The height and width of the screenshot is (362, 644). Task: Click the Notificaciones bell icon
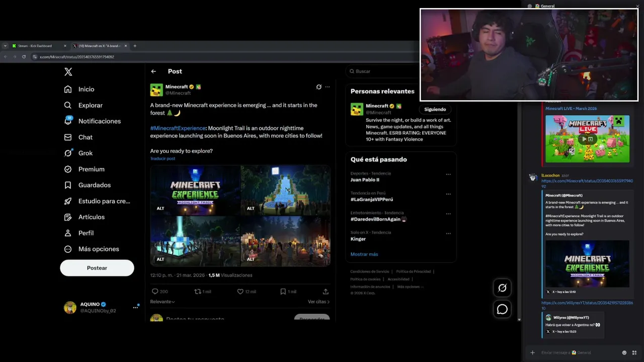pos(68,121)
